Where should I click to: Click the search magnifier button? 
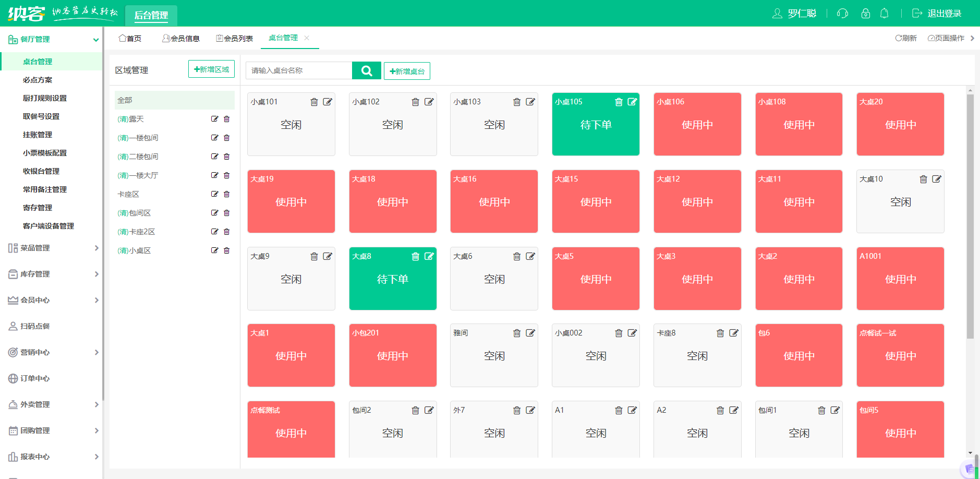click(x=366, y=70)
